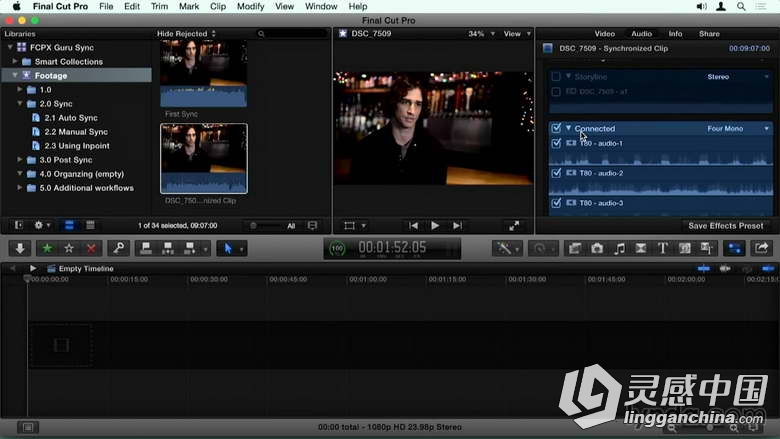Image resolution: width=780 pixels, height=439 pixels.
Task: Switch to the Info inspector tab
Action: (675, 33)
